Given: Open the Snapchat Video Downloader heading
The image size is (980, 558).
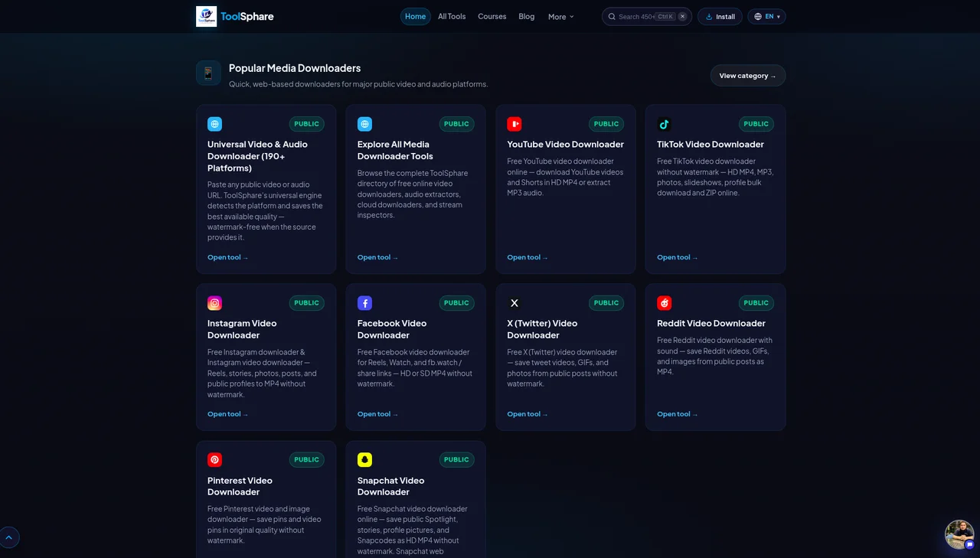Looking at the screenshot, I should coord(390,486).
